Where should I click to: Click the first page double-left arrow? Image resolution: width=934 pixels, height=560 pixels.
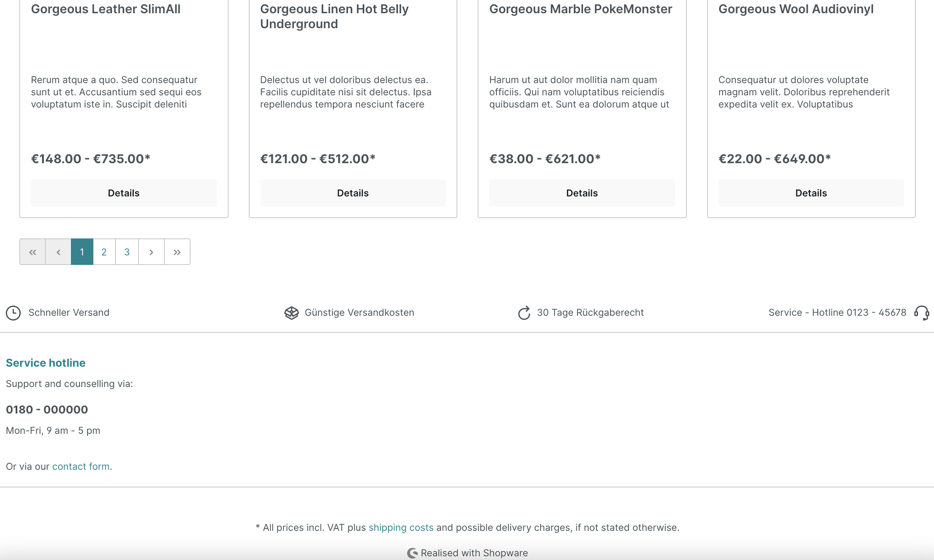(33, 252)
